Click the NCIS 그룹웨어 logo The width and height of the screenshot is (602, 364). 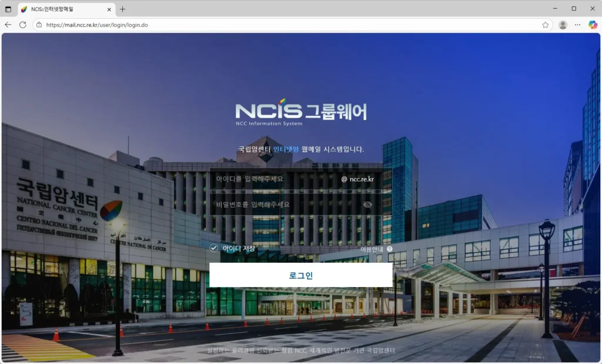click(301, 111)
